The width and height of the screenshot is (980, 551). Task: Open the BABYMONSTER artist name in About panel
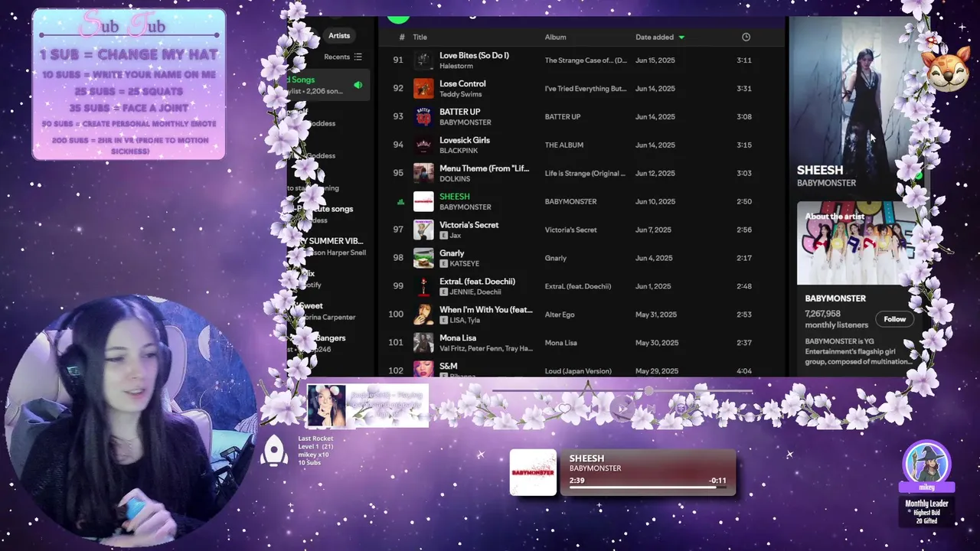[835, 298]
